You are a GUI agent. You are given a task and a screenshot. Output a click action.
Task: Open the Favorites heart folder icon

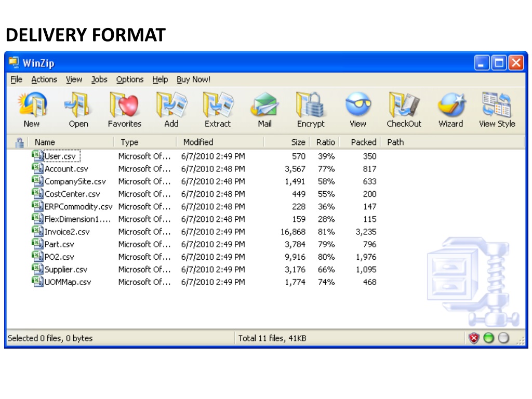(x=124, y=105)
